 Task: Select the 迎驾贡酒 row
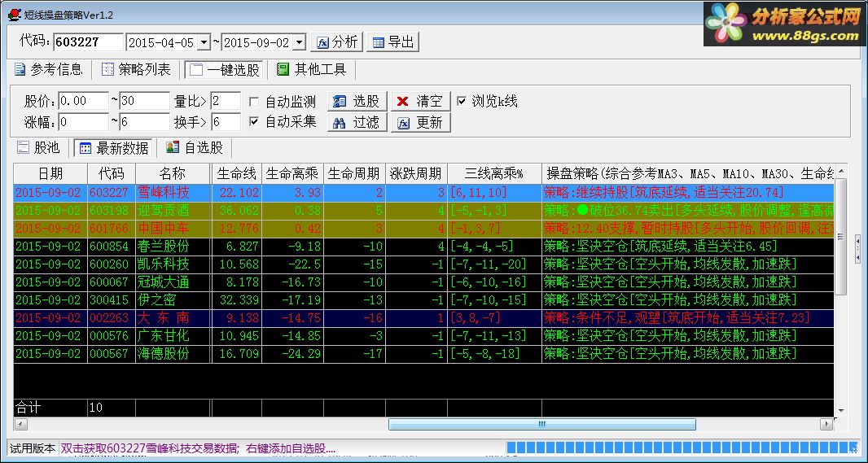[x=423, y=211]
